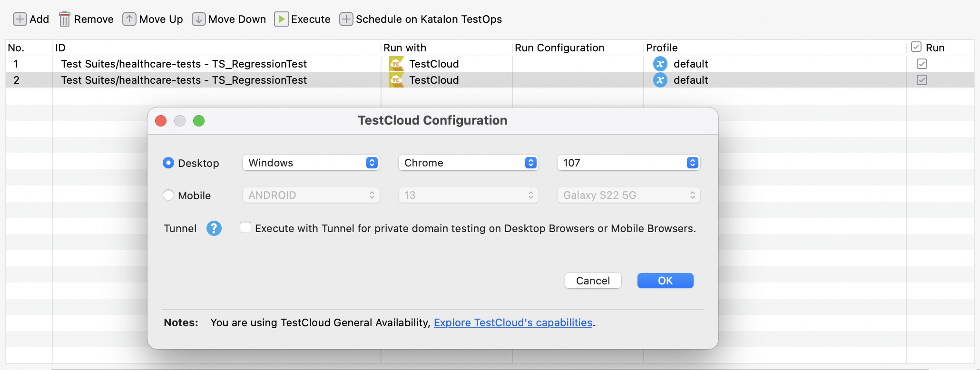Confirm with the OK button
Viewport: 980px width, 370px height.
click(x=665, y=281)
